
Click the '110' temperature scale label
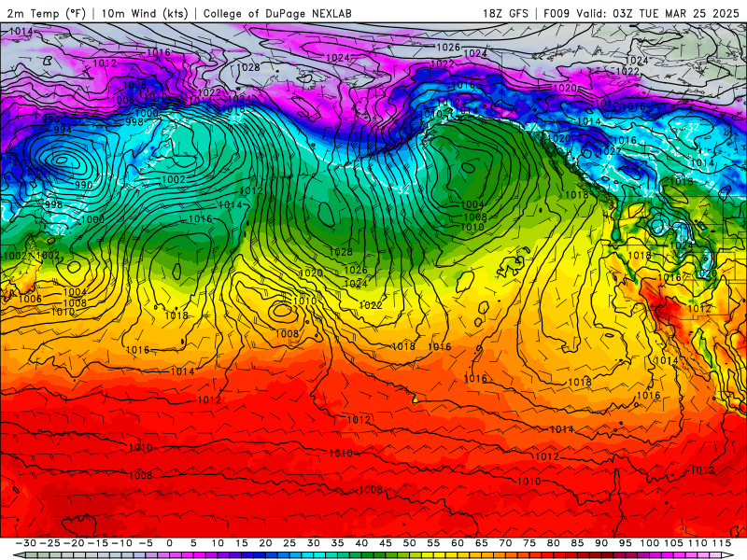coord(698,543)
